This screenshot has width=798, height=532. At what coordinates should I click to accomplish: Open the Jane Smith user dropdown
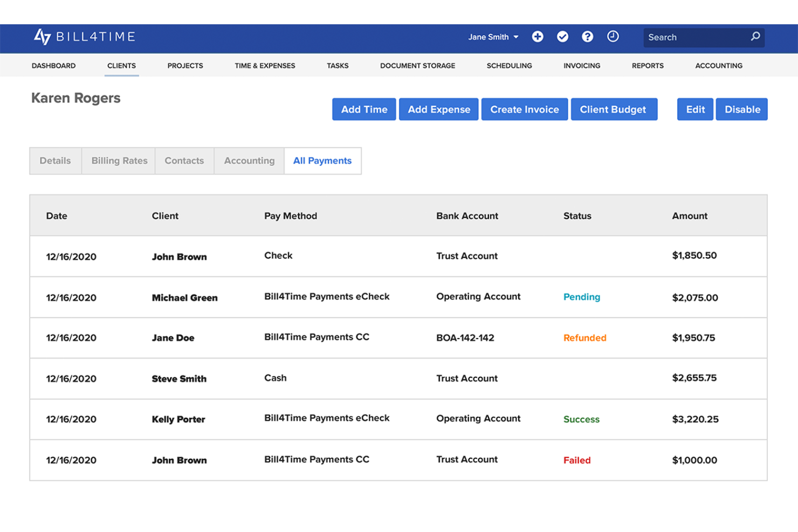(493, 37)
